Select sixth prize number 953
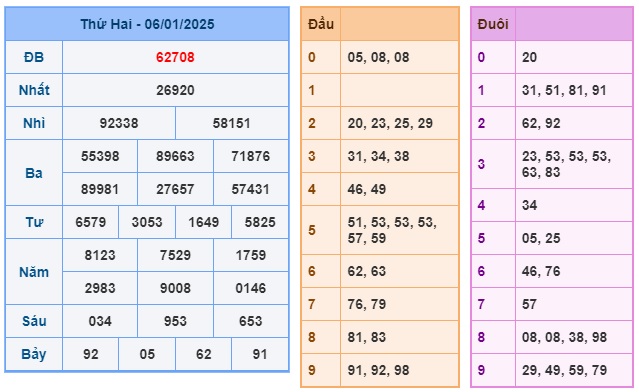 coord(175,321)
